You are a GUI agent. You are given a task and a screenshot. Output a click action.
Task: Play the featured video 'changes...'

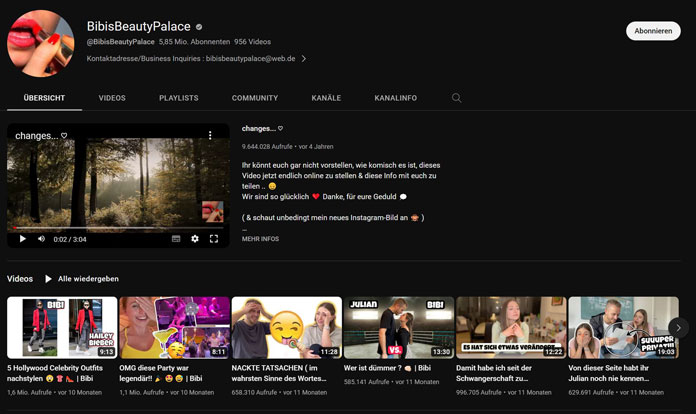click(x=23, y=239)
